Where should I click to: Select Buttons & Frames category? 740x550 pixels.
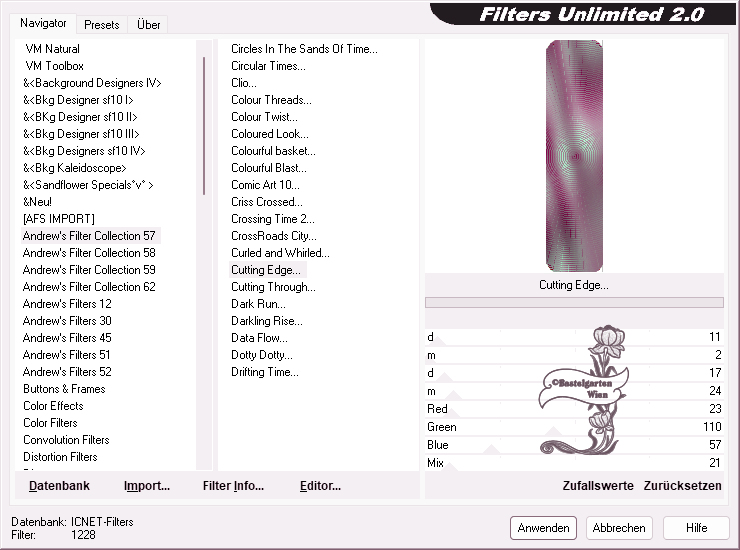(64, 389)
